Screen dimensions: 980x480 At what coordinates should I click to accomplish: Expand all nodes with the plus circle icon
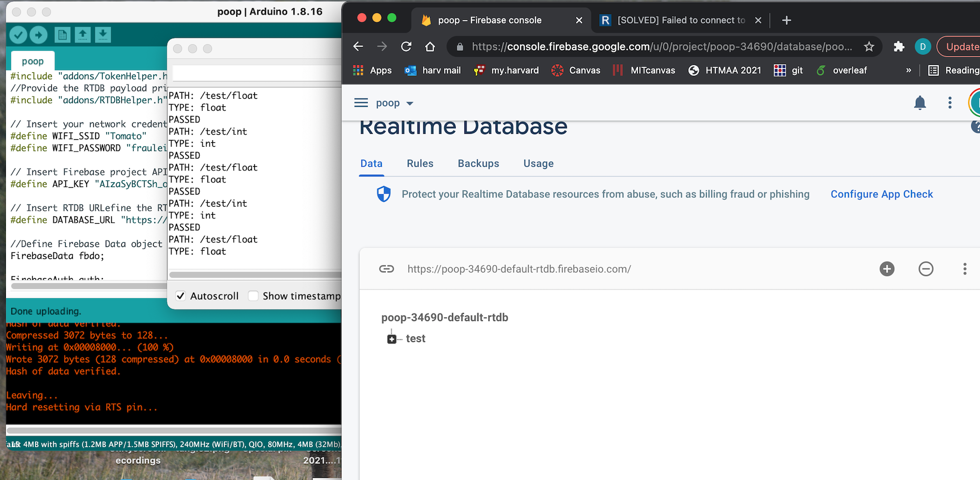tap(887, 269)
